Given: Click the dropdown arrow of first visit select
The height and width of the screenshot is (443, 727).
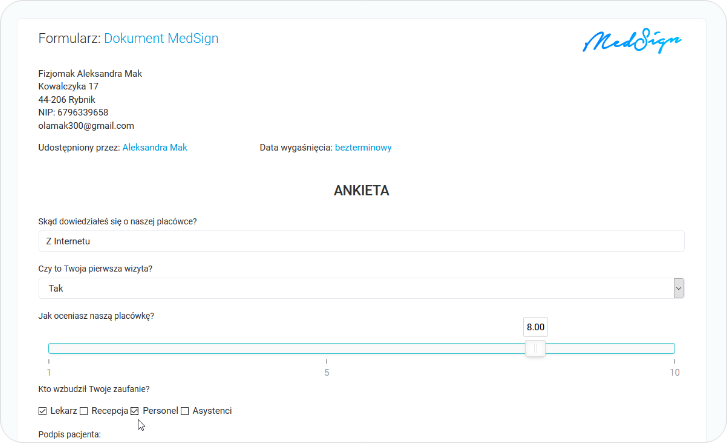Looking at the screenshot, I should click(x=679, y=288).
